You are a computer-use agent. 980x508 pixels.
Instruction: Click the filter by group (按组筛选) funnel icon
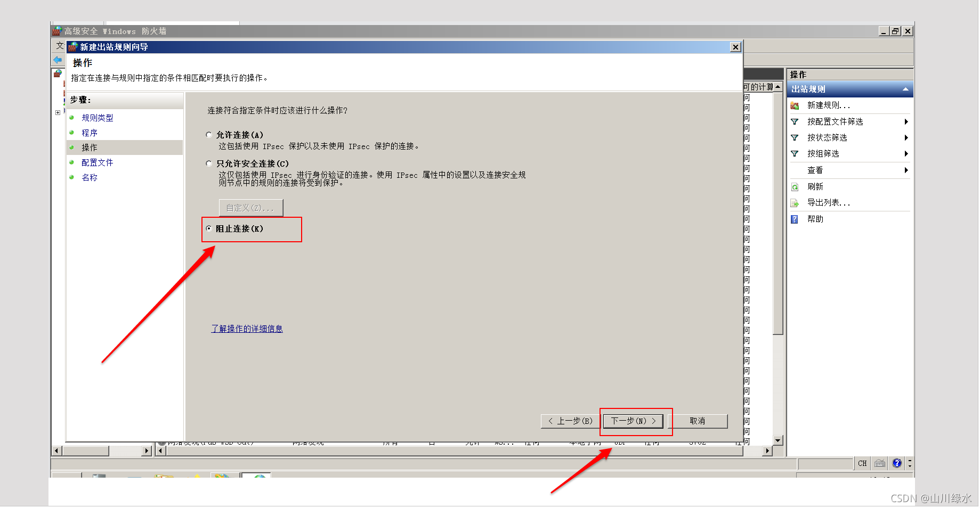tap(795, 154)
